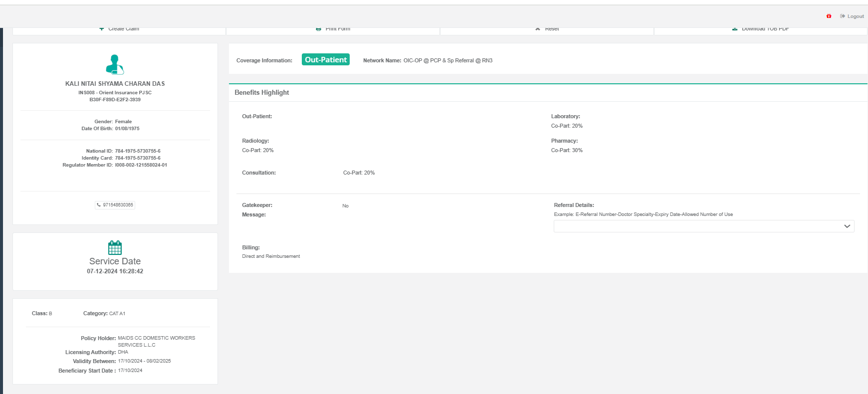
Task: Hit the Reset button
Action: (x=547, y=30)
